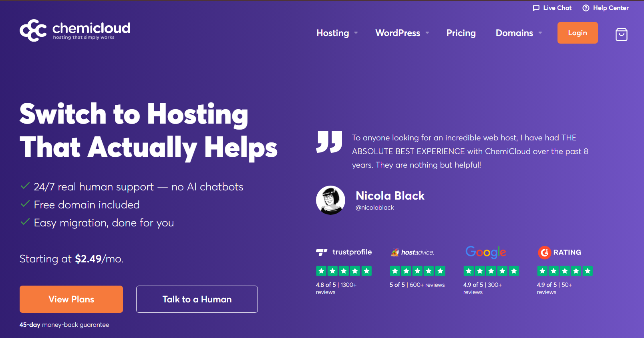Click "4.9 of 5 | 300+ reviews" text

[483, 288]
